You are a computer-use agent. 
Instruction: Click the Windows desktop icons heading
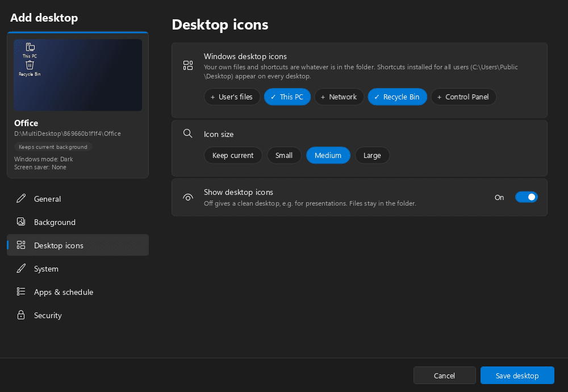click(x=245, y=56)
